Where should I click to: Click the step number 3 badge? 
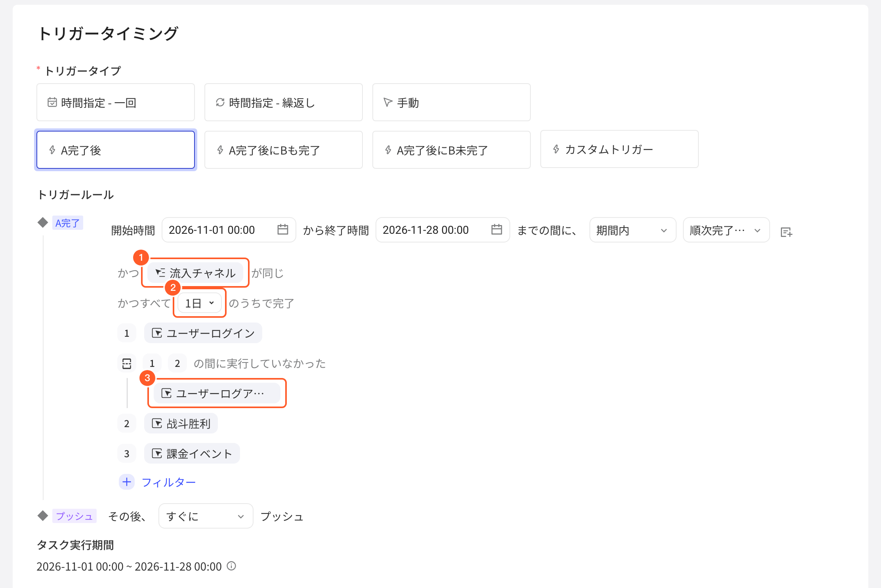pyautogui.click(x=127, y=454)
